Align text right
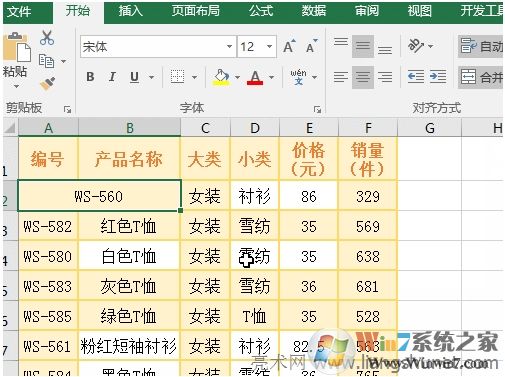 (385, 77)
